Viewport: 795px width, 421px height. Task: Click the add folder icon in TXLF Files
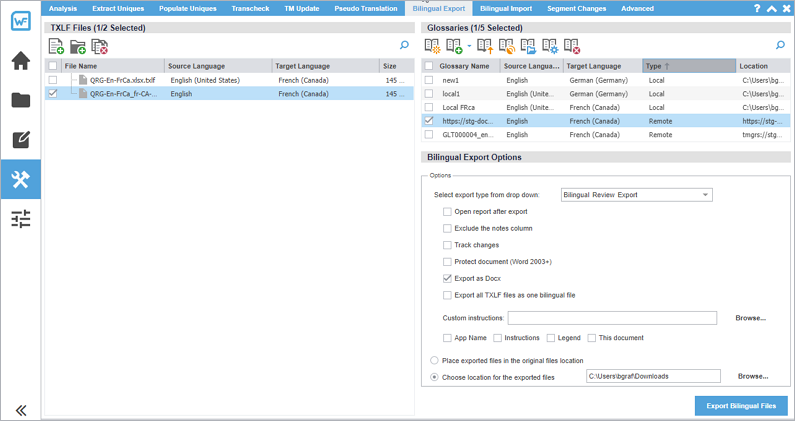[x=78, y=46]
